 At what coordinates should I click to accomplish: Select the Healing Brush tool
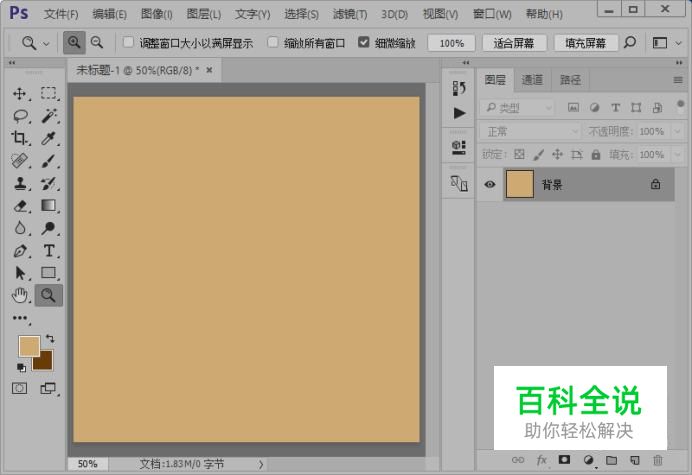[x=19, y=161]
